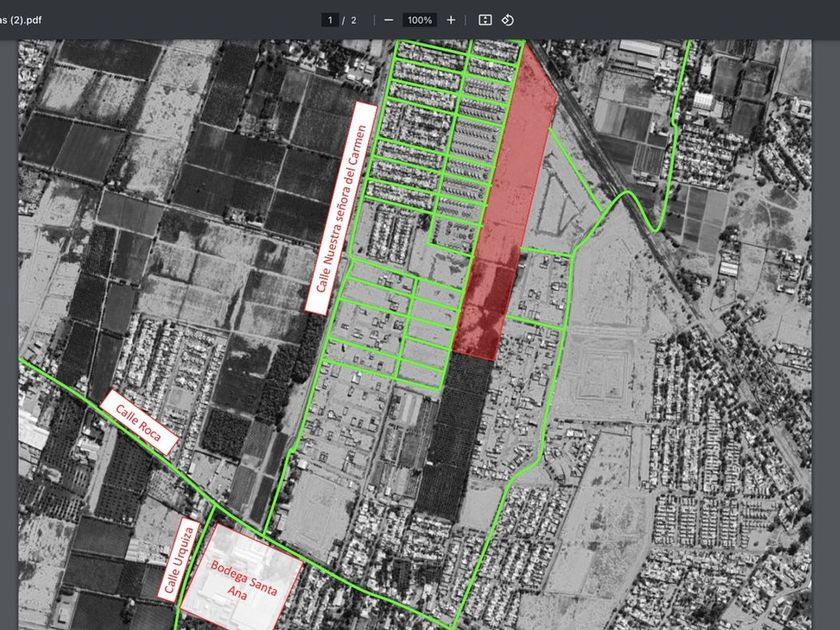
Task: Click the Calle Roca street label
Action: click(138, 422)
